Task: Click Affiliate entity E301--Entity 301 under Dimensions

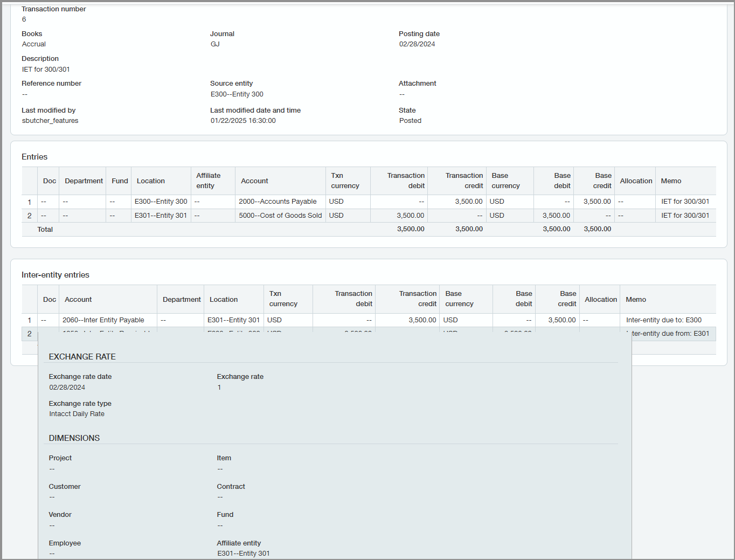Action: 243,553
